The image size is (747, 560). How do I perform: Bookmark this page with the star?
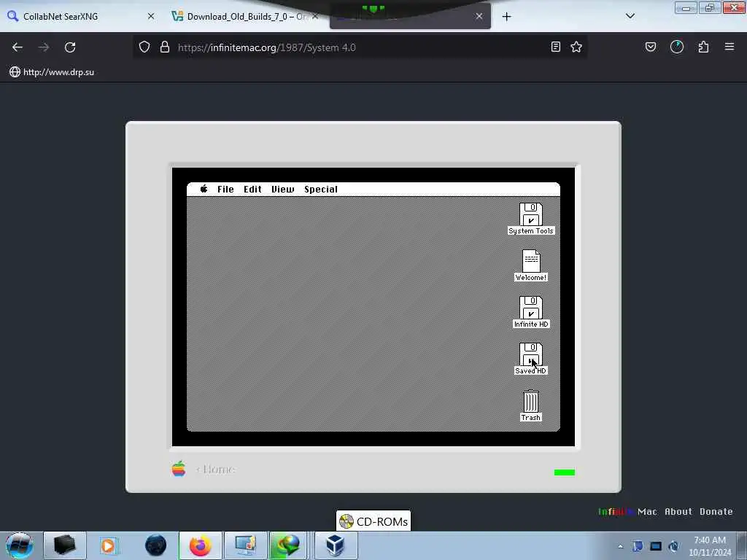576,47
